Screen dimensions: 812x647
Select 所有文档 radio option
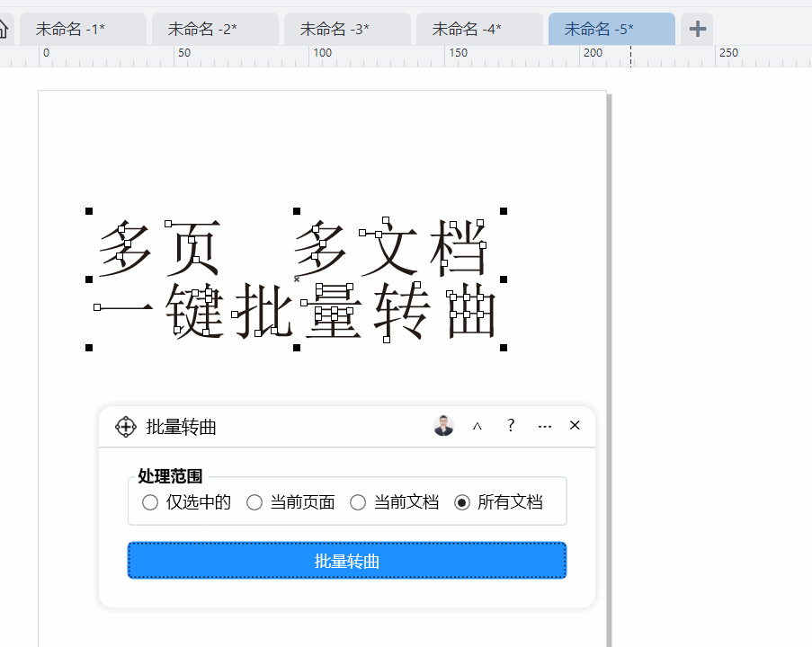[462, 502]
